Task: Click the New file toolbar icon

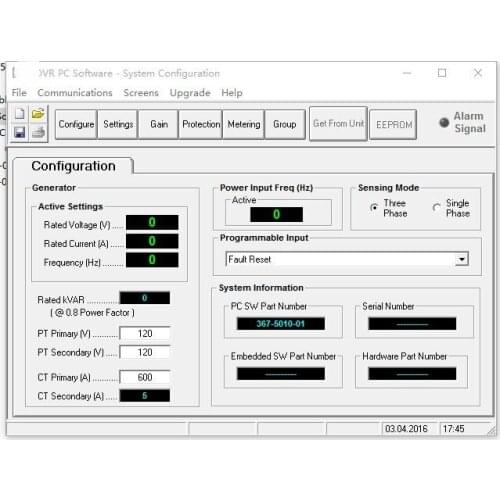Action: pos(20,114)
